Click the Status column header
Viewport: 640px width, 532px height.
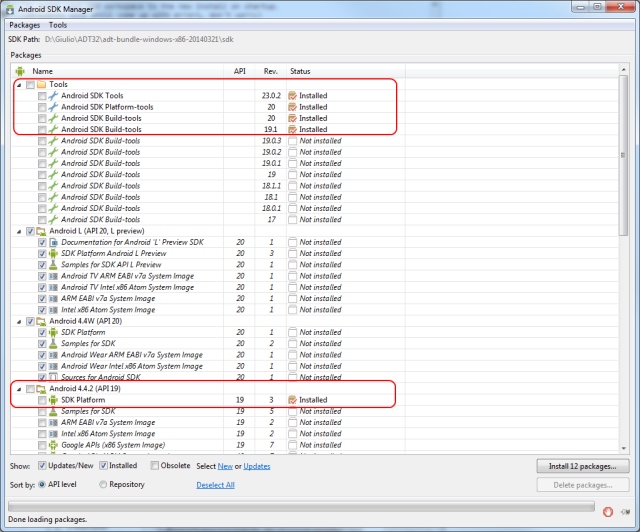[x=300, y=71]
